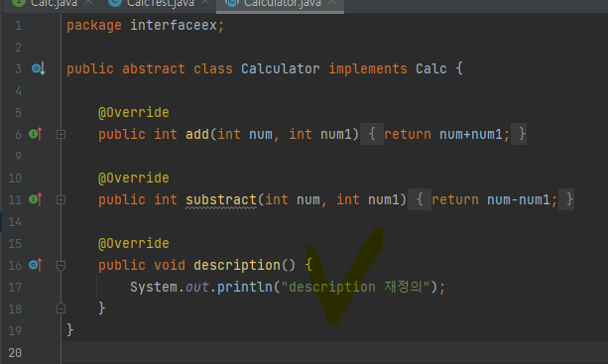Click the underlined substract method name
Viewport: 608px width, 364px height.
(x=221, y=199)
